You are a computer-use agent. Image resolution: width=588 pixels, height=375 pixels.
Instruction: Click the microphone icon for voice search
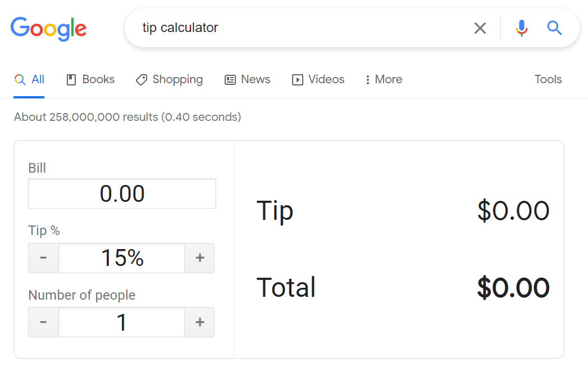[x=521, y=28]
